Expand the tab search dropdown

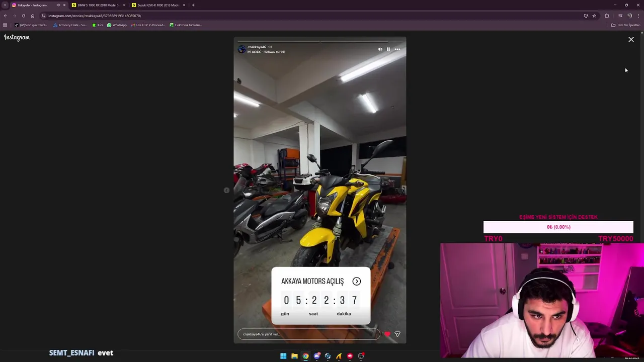5,5
